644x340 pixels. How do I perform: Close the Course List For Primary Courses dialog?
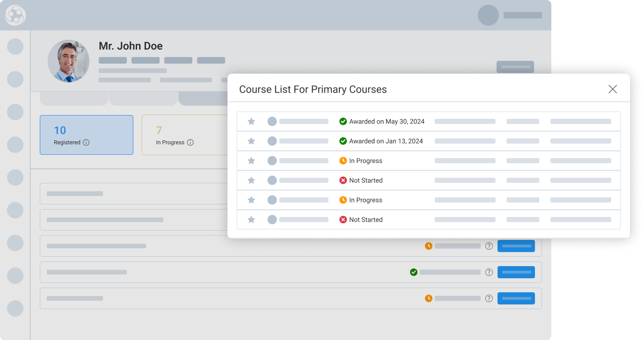[x=612, y=89]
